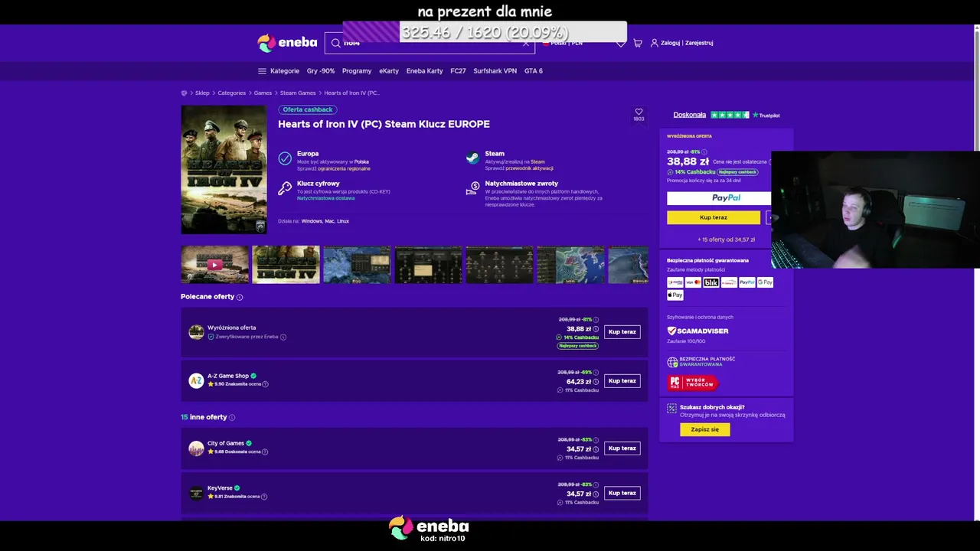The width and height of the screenshot is (980, 551).
Task: Click the City of Games seller avatar
Action: click(196, 448)
